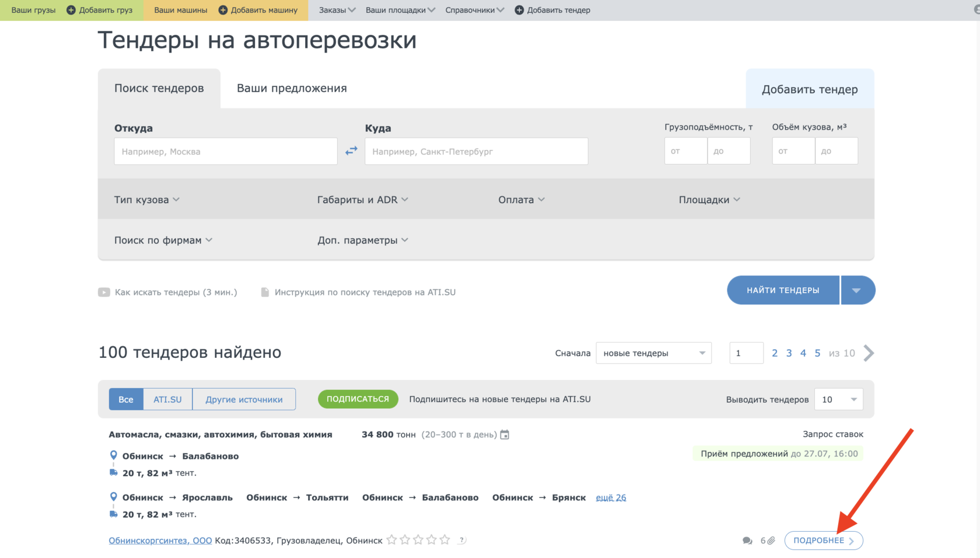The width and height of the screenshot is (980, 558).
Task: Click the video icon beside Как искать тендеры
Action: [x=104, y=292]
